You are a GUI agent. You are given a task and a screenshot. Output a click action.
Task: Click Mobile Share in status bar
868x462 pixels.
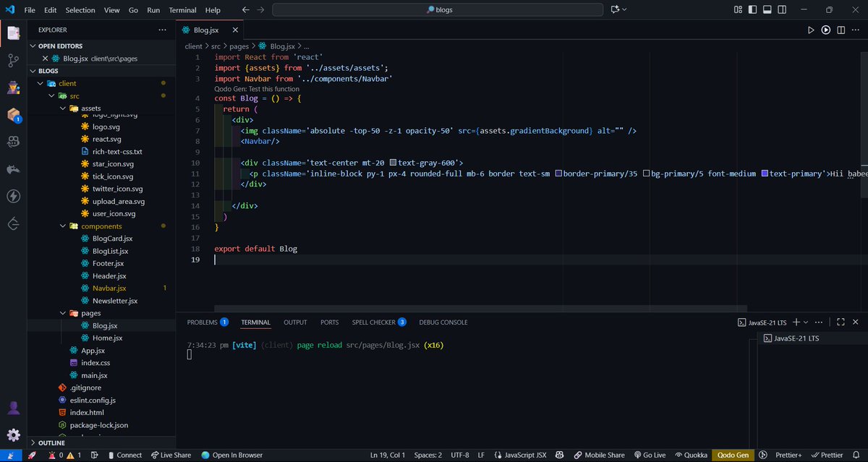click(x=599, y=455)
